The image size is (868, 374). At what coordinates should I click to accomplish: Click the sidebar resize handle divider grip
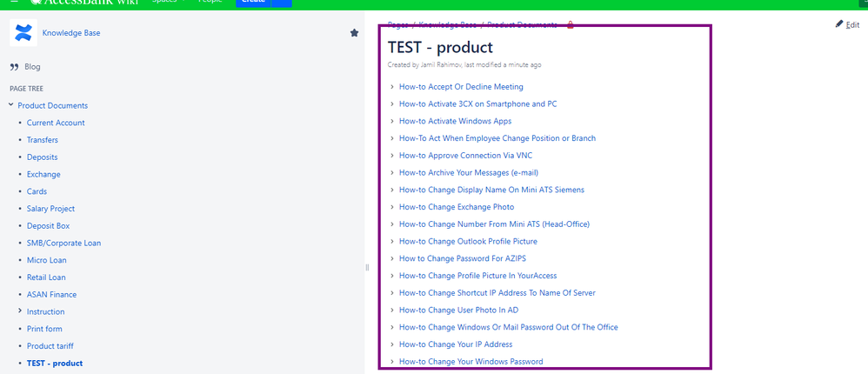tap(367, 268)
